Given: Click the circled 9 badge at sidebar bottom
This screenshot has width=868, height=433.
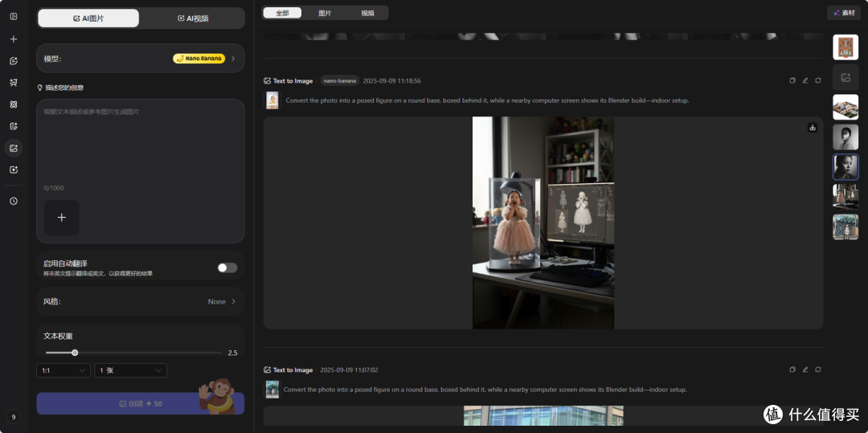Looking at the screenshot, I should (14, 417).
